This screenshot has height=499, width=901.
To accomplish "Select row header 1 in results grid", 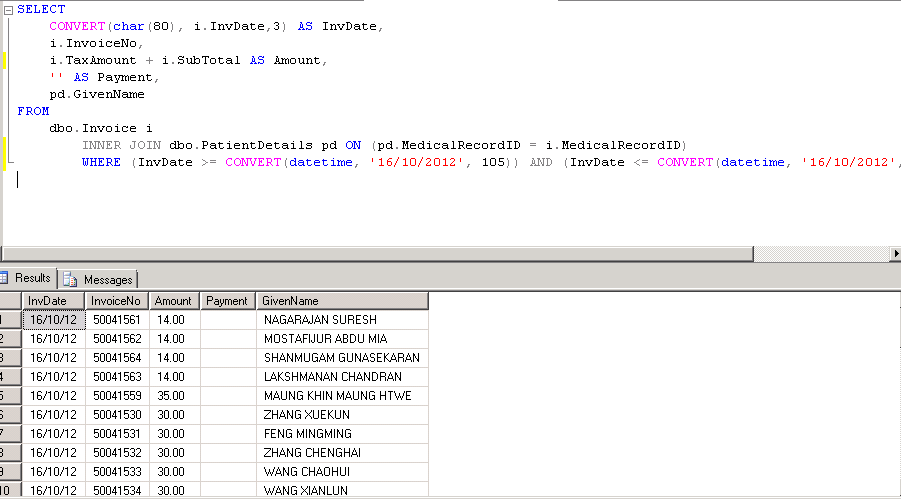I will 10,320.
